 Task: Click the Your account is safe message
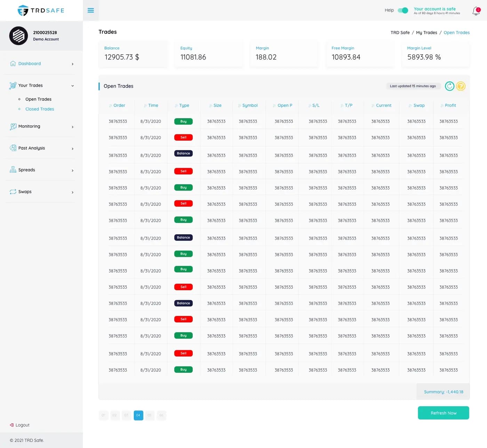pos(435,9)
